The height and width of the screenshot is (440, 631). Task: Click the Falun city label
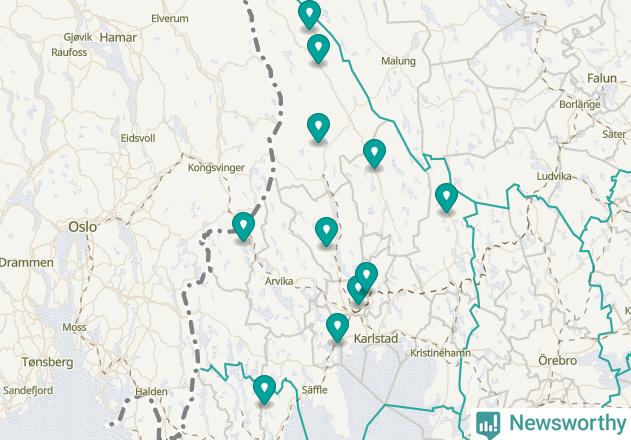coord(602,78)
